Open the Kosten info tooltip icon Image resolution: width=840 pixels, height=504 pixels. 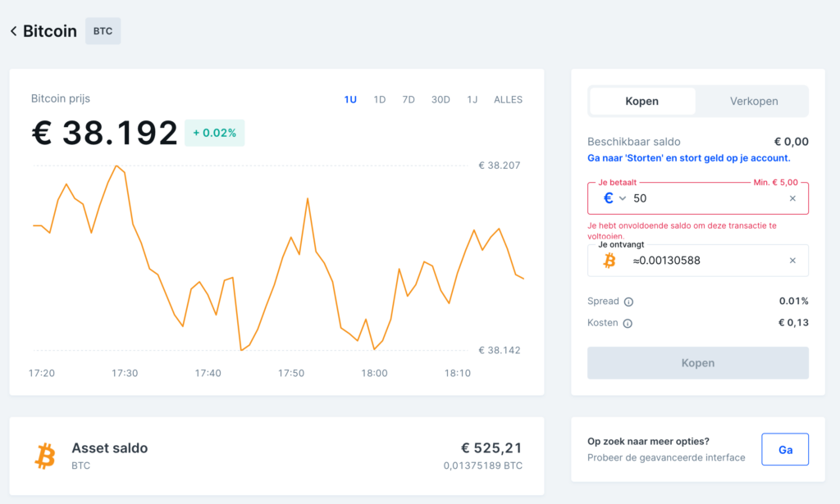pyautogui.click(x=629, y=323)
